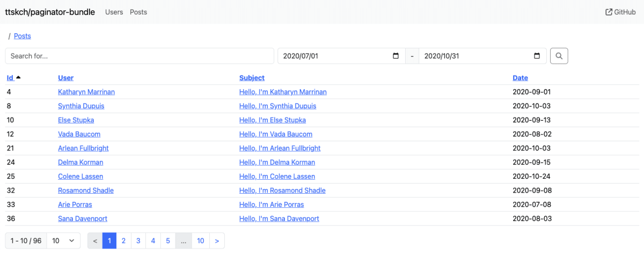The image size is (644, 256).
Task: Click the Search for... text field
Action: tap(140, 56)
